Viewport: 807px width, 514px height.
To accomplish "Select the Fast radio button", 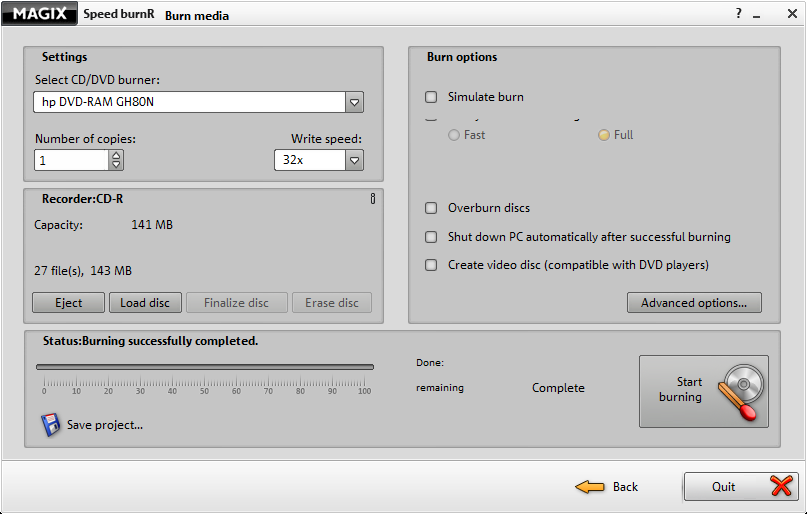I will pos(453,135).
